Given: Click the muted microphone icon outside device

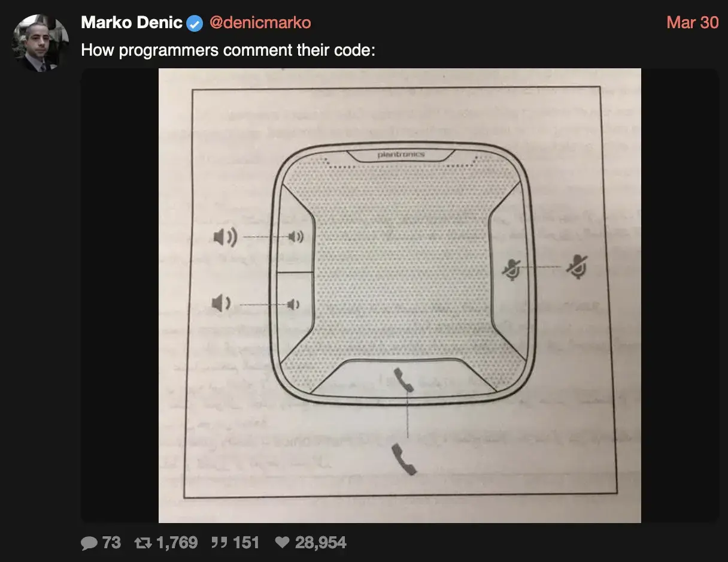Looking at the screenshot, I should tap(577, 266).
